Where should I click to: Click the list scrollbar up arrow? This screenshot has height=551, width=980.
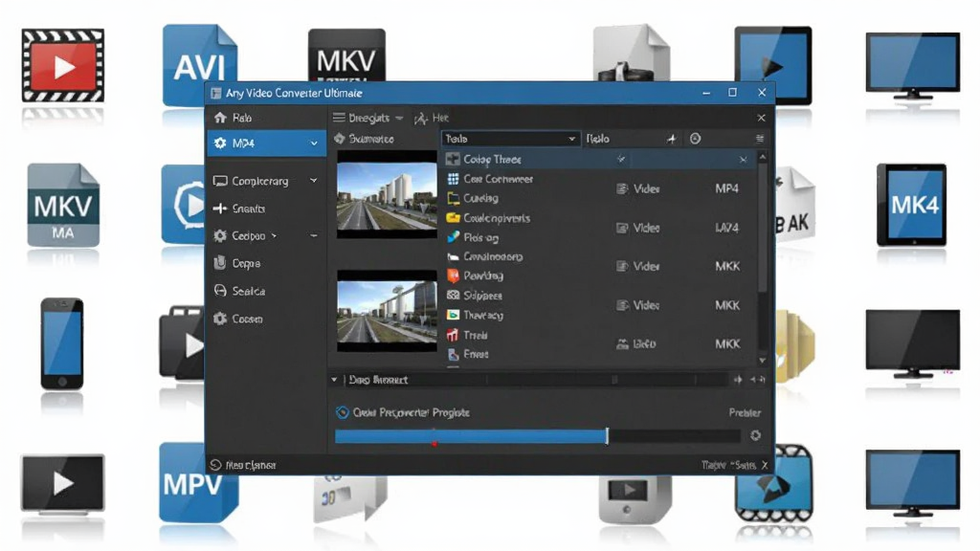(x=763, y=158)
